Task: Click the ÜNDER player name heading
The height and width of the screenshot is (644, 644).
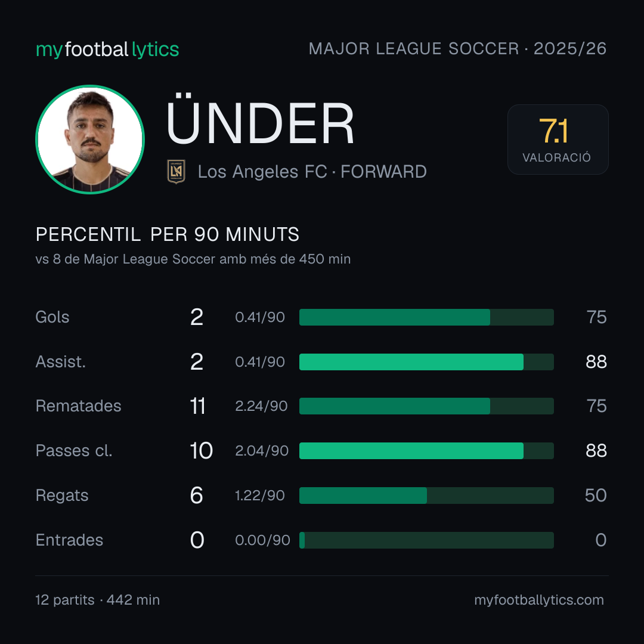Action: point(260,119)
